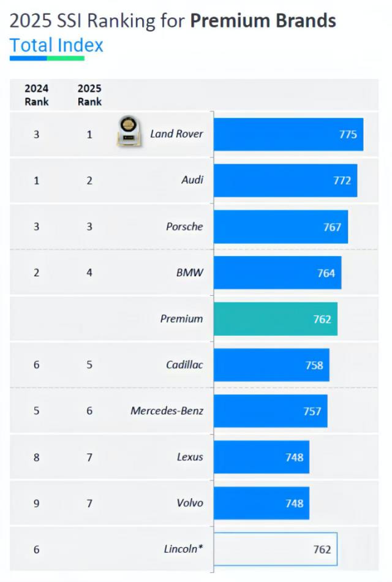Click the teal Premium average bar
The height and width of the screenshot is (582, 392).
pyautogui.click(x=275, y=319)
